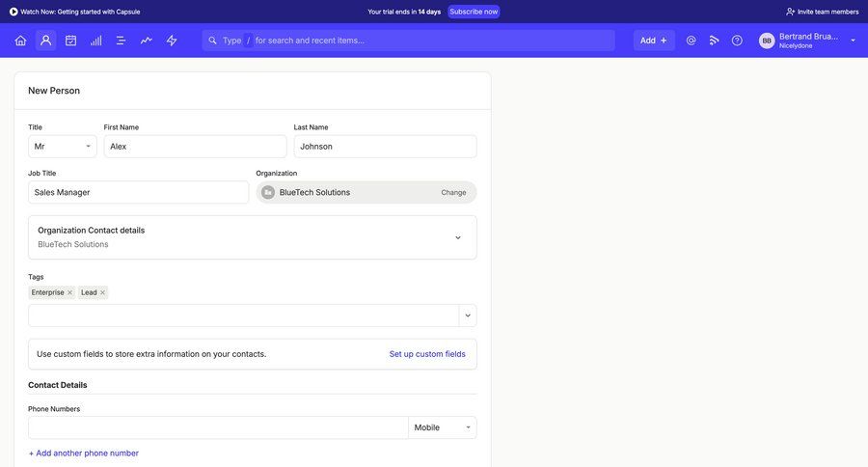The height and width of the screenshot is (467, 868).
Task: Open the Calendar and Tasks icon
Action: coord(70,41)
